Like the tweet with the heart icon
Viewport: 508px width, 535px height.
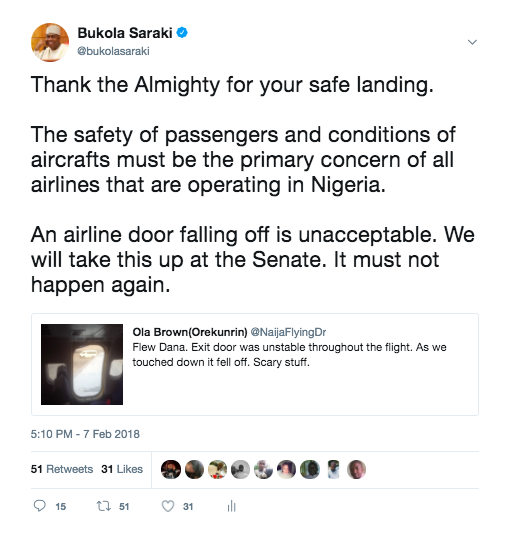[168, 506]
